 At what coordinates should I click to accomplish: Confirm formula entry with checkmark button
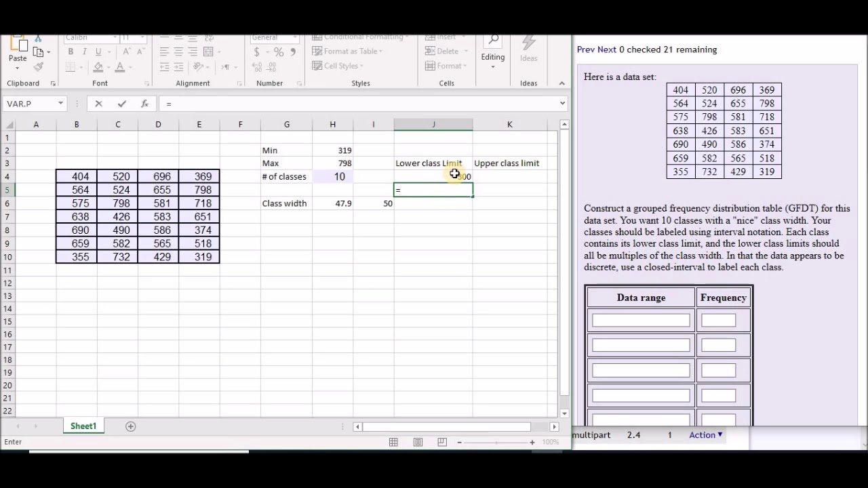[121, 104]
